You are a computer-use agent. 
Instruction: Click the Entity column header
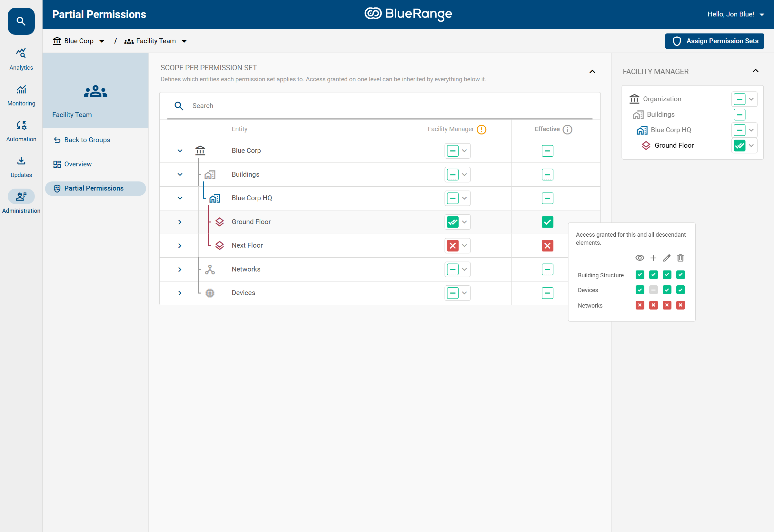[239, 129]
